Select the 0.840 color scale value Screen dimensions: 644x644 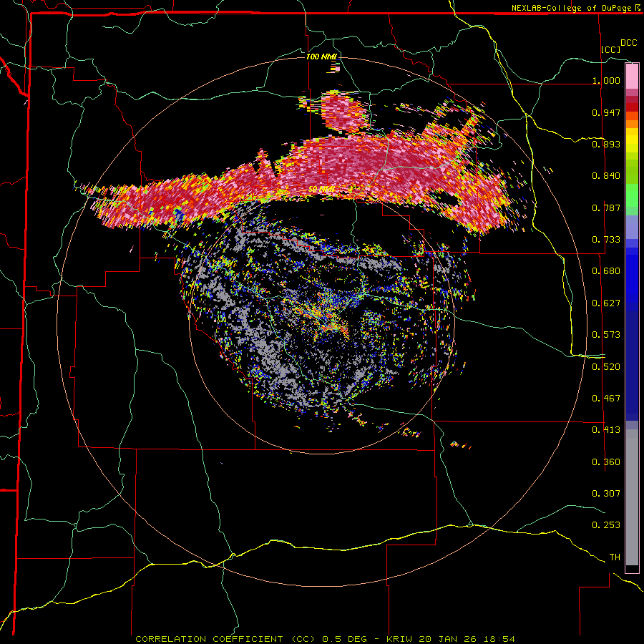click(606, 176)
